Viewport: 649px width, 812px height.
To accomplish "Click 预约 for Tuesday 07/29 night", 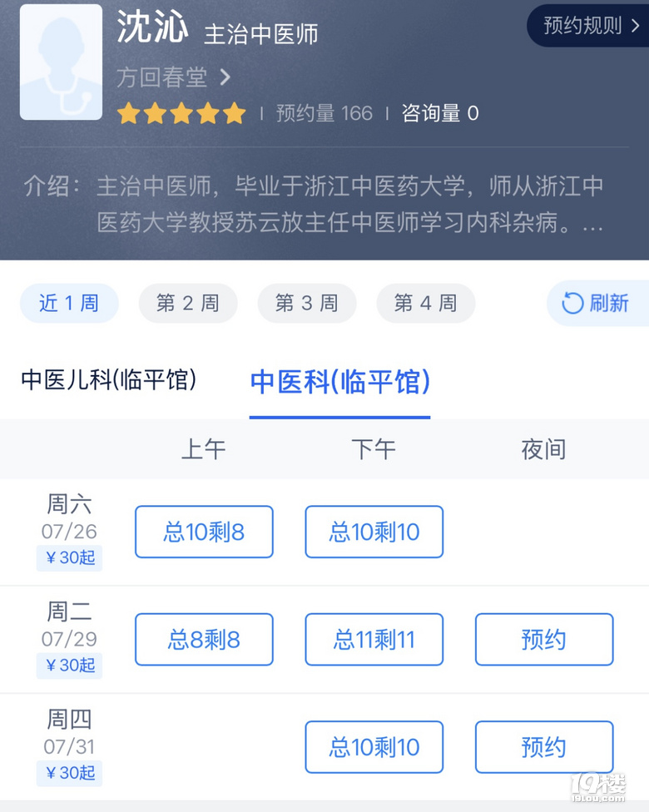I will tap(544, 640).
